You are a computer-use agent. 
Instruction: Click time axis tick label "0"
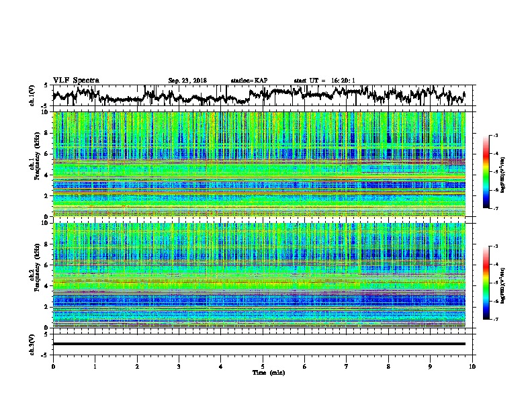pos(53,367)
